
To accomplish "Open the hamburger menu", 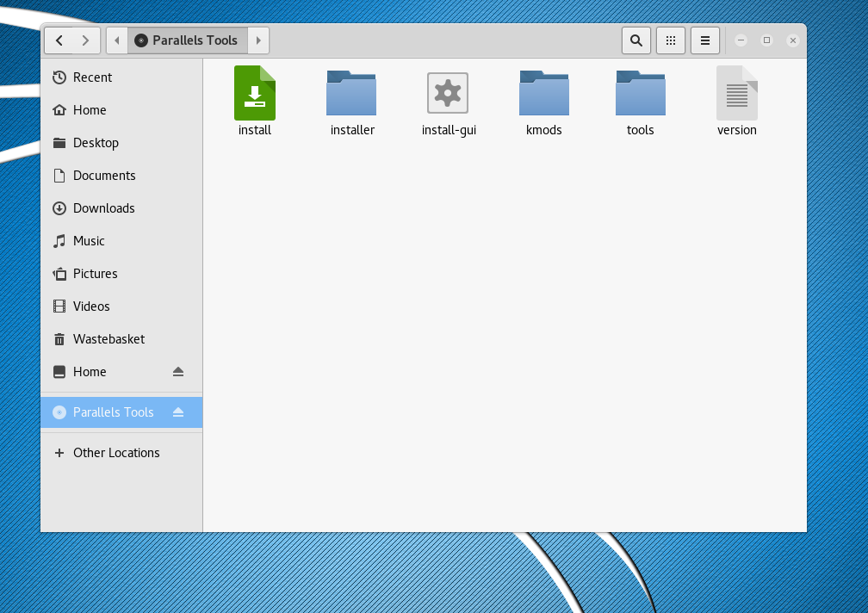I will coord(705,40).
